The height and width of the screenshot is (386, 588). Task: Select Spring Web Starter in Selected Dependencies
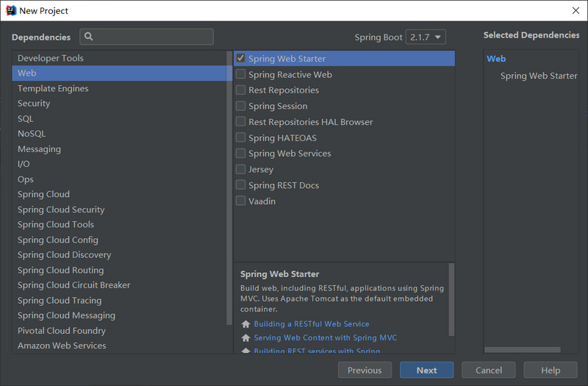pos(539,76)
